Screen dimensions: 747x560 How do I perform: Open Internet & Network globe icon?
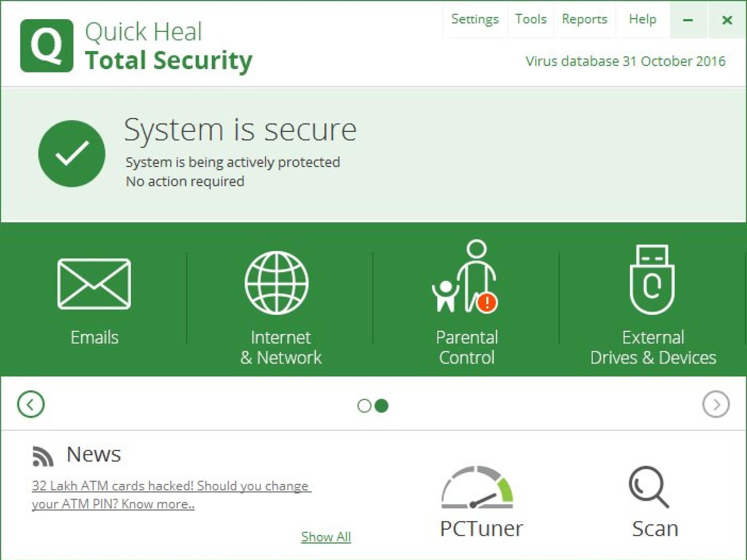pyautogui.click(x=277, y=283)
